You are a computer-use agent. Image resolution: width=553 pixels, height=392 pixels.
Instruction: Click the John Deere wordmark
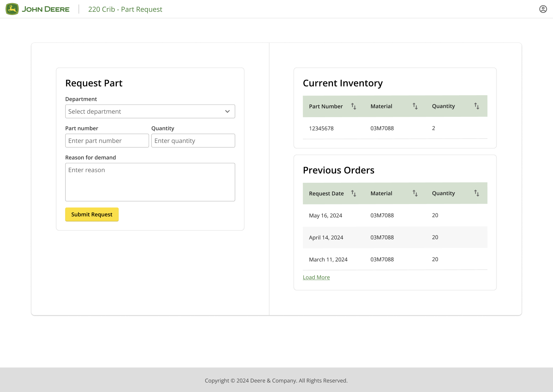click(x=46, y=9)
